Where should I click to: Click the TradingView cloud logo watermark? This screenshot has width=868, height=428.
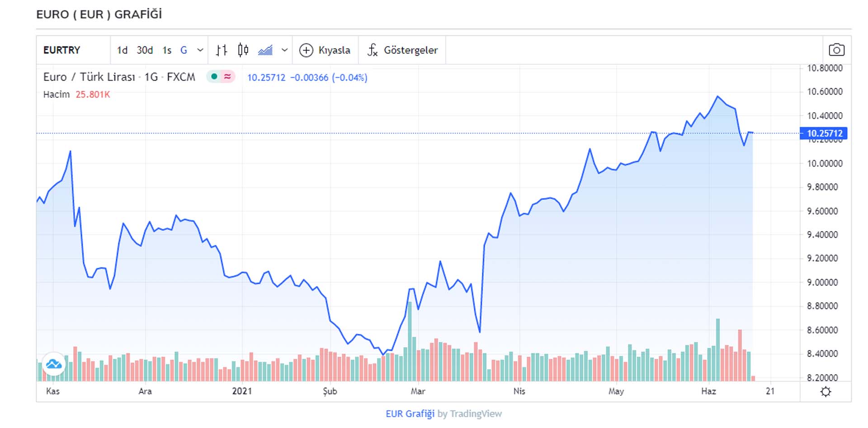(54, 363)
